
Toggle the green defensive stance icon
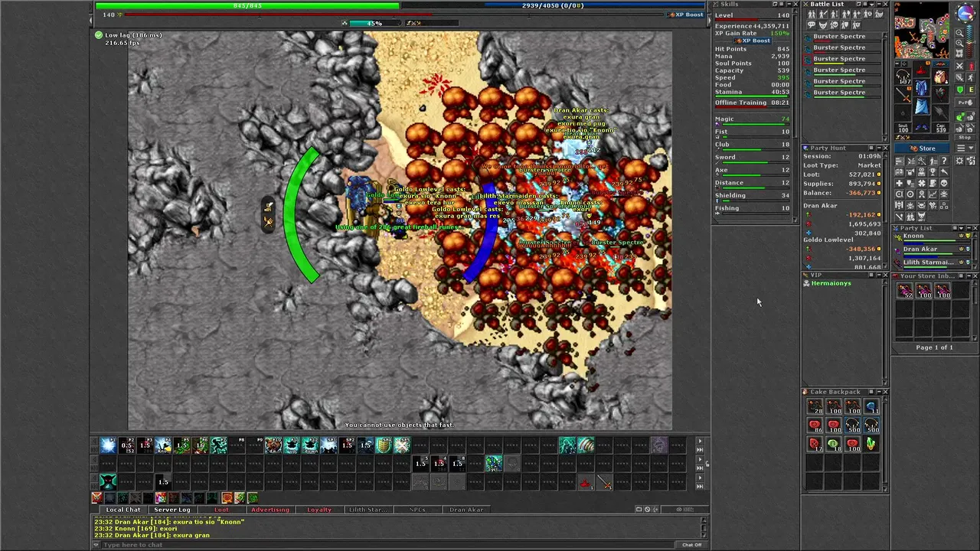(x=959, y=90)
